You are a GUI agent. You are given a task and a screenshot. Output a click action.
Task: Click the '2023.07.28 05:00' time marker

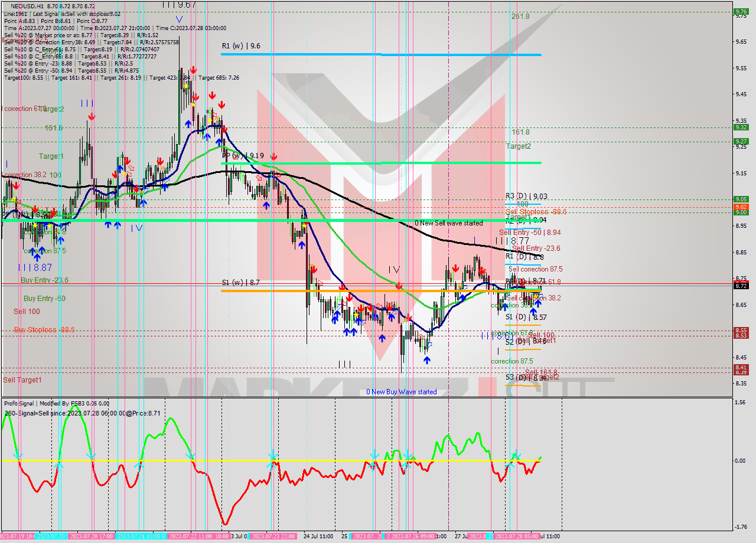click(x=516, y=537)
